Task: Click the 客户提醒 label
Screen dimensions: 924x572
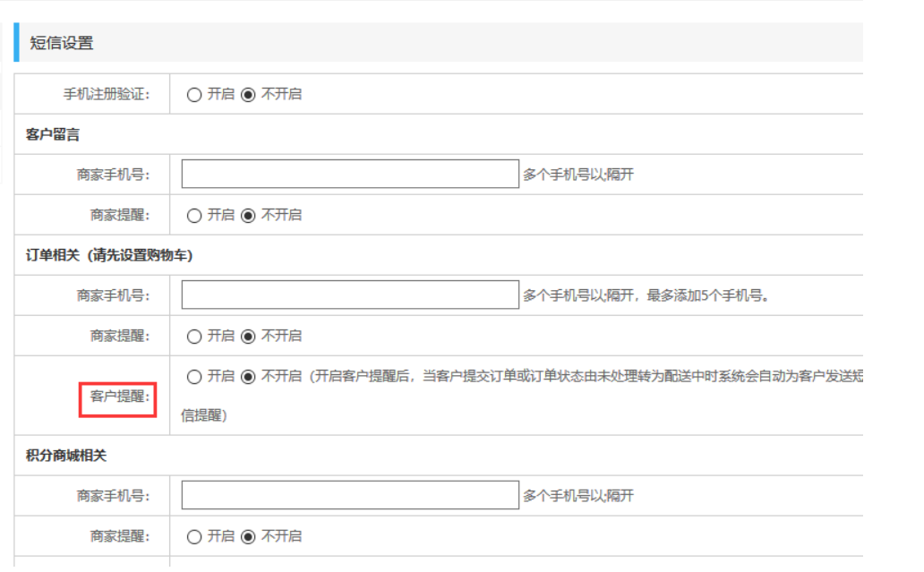Action: click(x=120, y=397)
